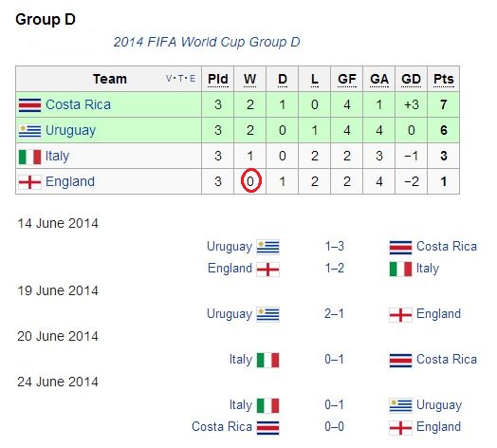Screen dimensions: 497x448
Task: Open the 2014 FIFA World Cup Group D link
Action: tap(207, 42)
